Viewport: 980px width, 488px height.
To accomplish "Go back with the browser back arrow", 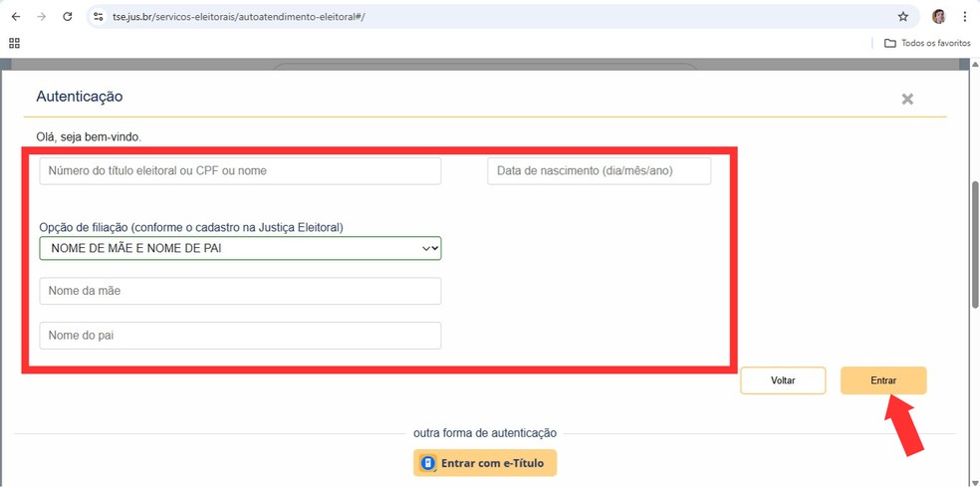I will pos(16,17).
